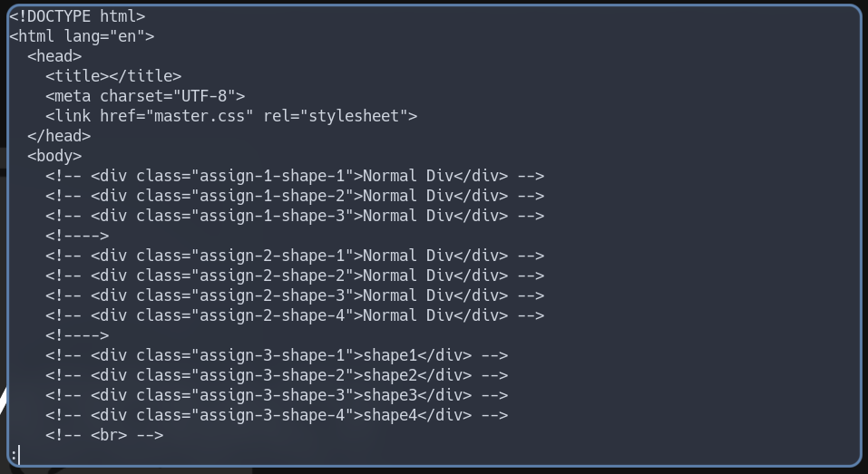Click the closing head tag

59,136
